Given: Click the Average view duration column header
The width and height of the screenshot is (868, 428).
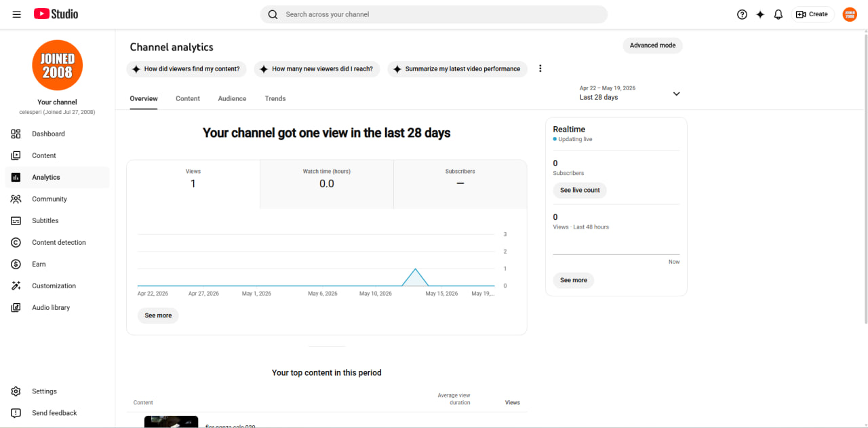Looking at the screenshot, I should [x=454, y=399].
